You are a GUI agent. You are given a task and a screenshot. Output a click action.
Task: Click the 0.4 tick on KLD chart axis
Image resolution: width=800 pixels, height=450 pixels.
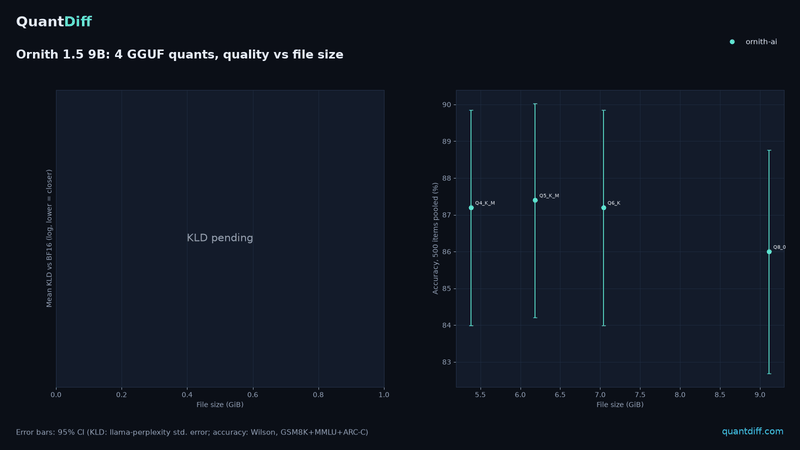(x=187, y=394)
